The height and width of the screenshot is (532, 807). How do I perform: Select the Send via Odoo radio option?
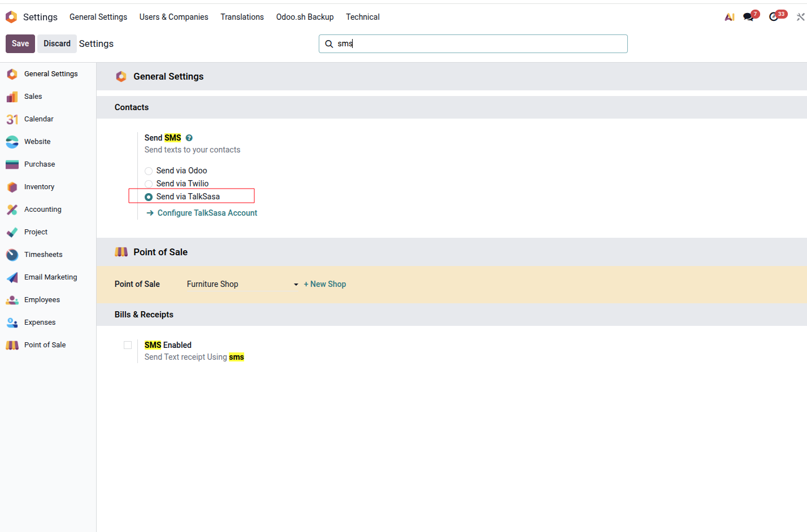[x=149, y=171]
